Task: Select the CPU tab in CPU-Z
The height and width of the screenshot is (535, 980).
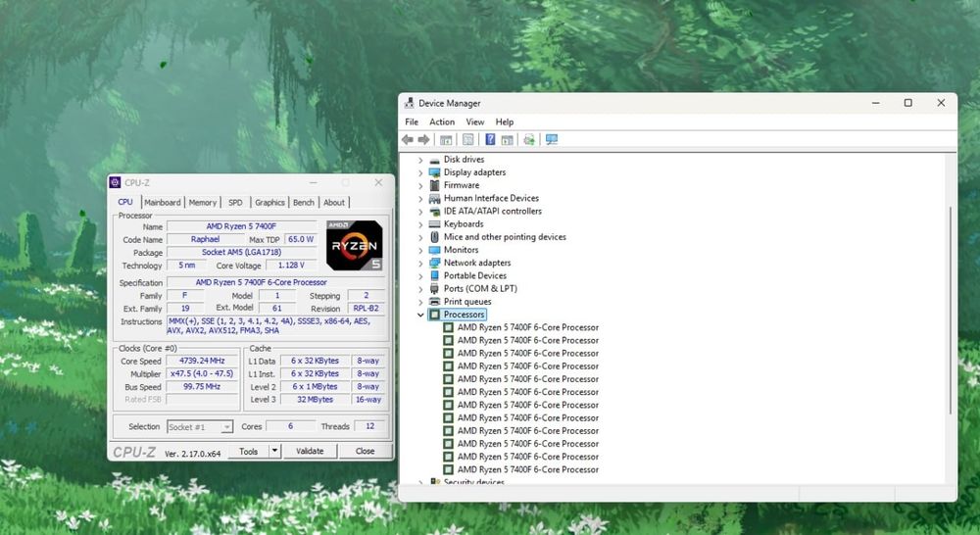Action: coord(125,202)
